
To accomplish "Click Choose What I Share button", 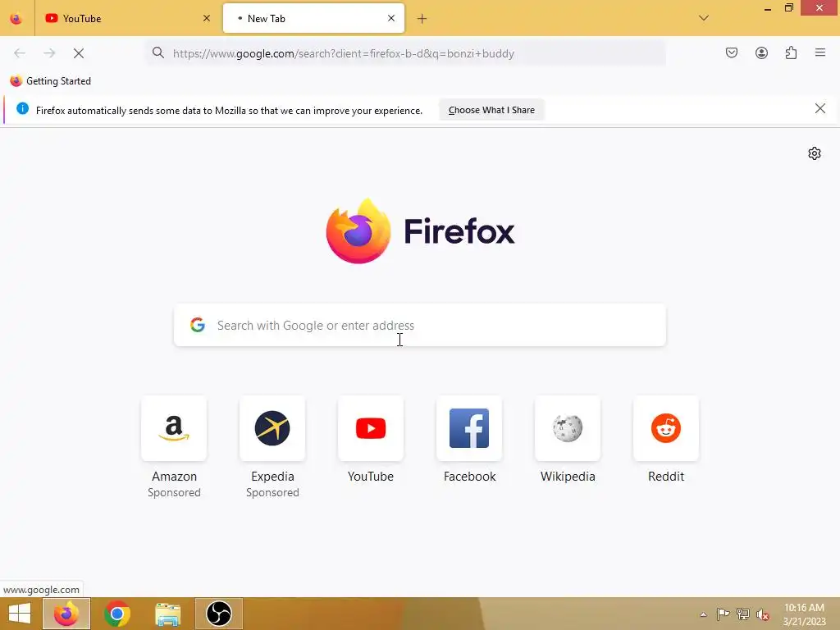I will pos(491,110).
